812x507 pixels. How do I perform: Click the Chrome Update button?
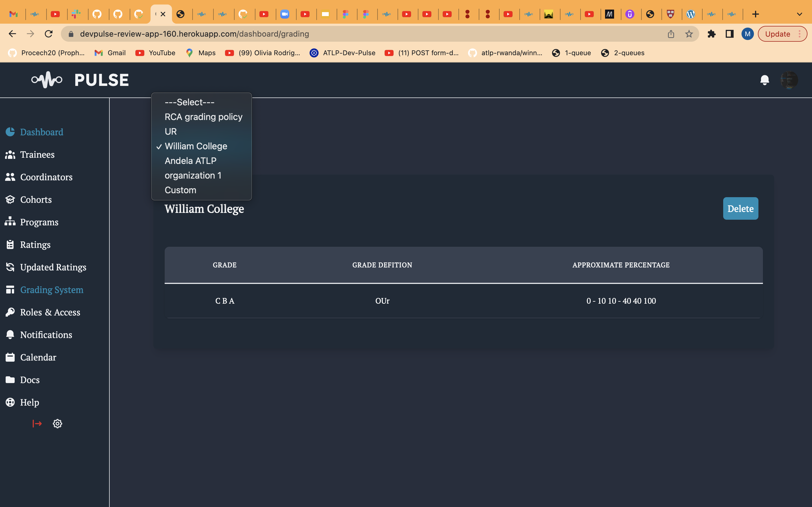click(x=778, y=34)
